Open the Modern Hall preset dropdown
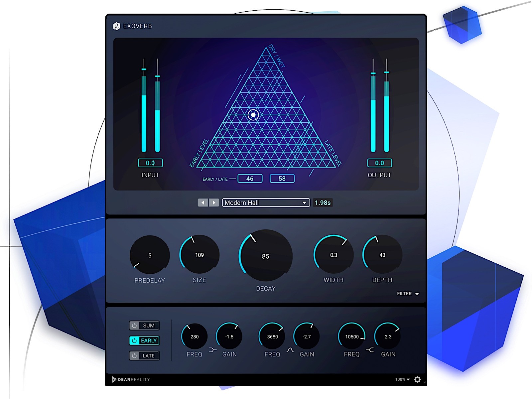 point(266,202)
